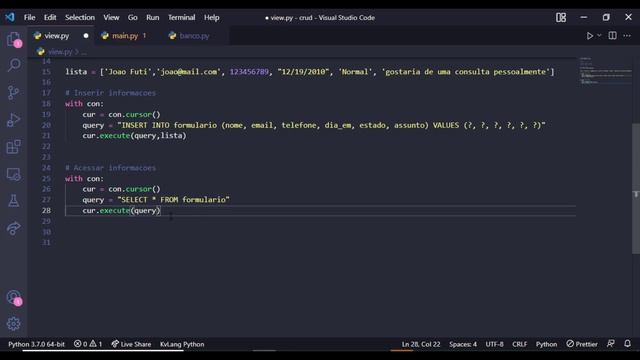Click the '# Acessar informacoes' comment
Image resolution: width=640 pixels, height=360 pixels.
pyautogui.click(x=110, y=168)
